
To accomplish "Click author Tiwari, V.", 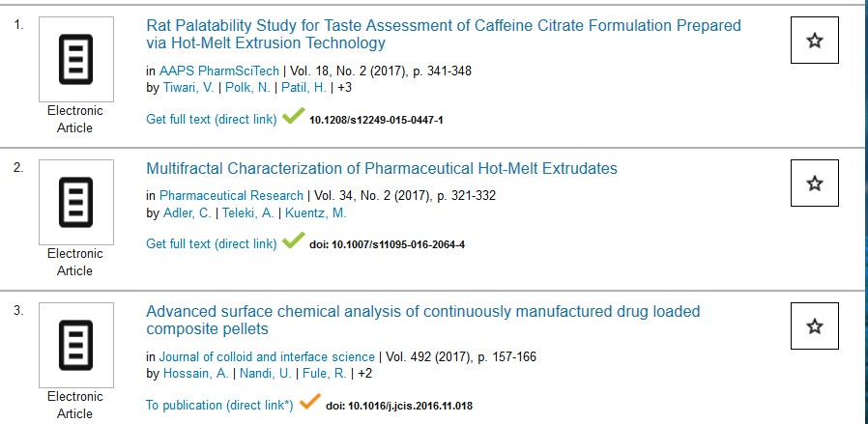I will click(x=188, y=88).
